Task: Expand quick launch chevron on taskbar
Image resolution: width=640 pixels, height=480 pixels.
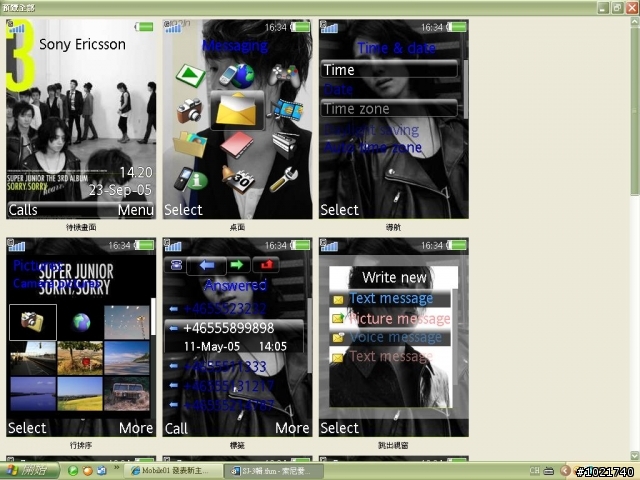Action: click(x=116, y=467)
